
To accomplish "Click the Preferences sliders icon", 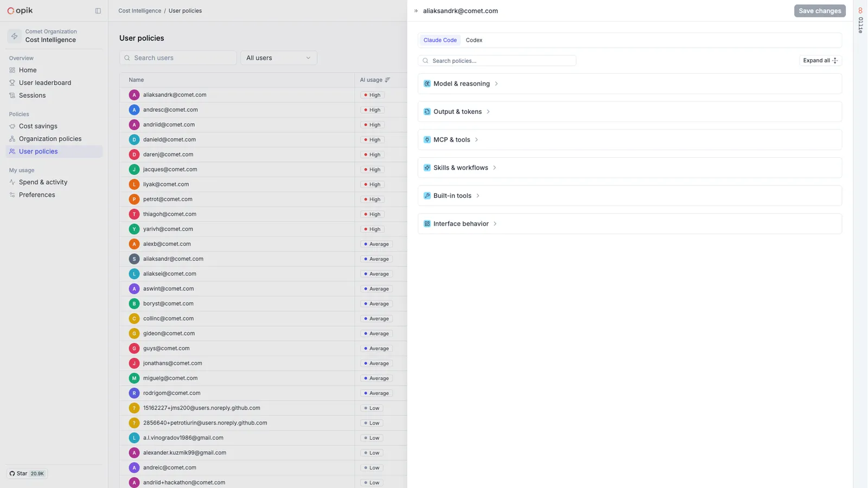I will [12, 195].
